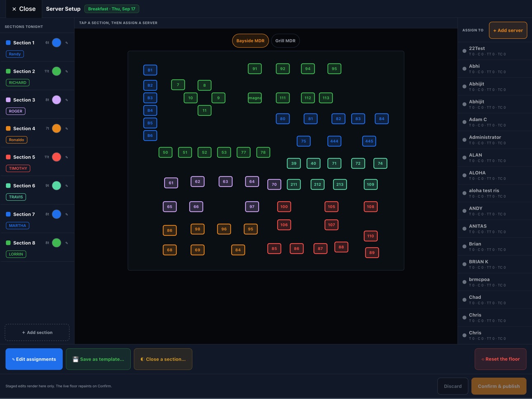Tap table 444 on the floor plan
532x399 pixels.
point(334,141)
